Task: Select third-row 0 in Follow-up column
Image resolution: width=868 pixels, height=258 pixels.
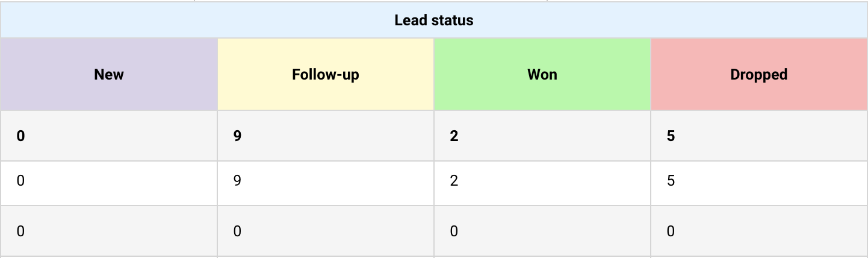Action: [237, 231]
